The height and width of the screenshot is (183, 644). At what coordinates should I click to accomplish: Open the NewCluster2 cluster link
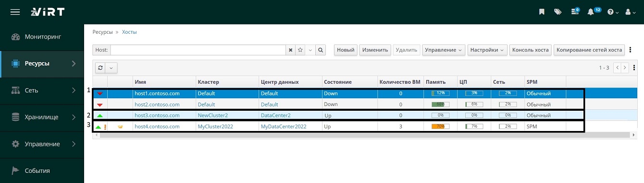tap(212, 116)
